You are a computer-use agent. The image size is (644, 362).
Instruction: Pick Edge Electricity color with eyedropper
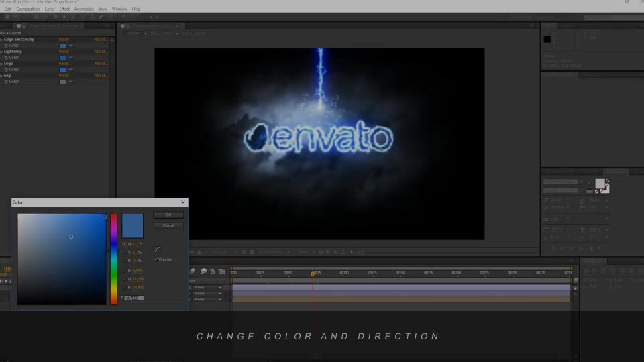tap(72, 46)
